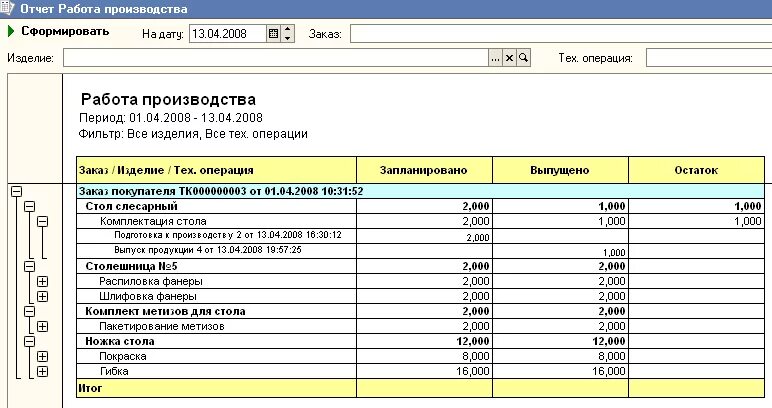Collapse the Ножка стола group
This screenshot has height=408, width=772.
coord(30,342)
